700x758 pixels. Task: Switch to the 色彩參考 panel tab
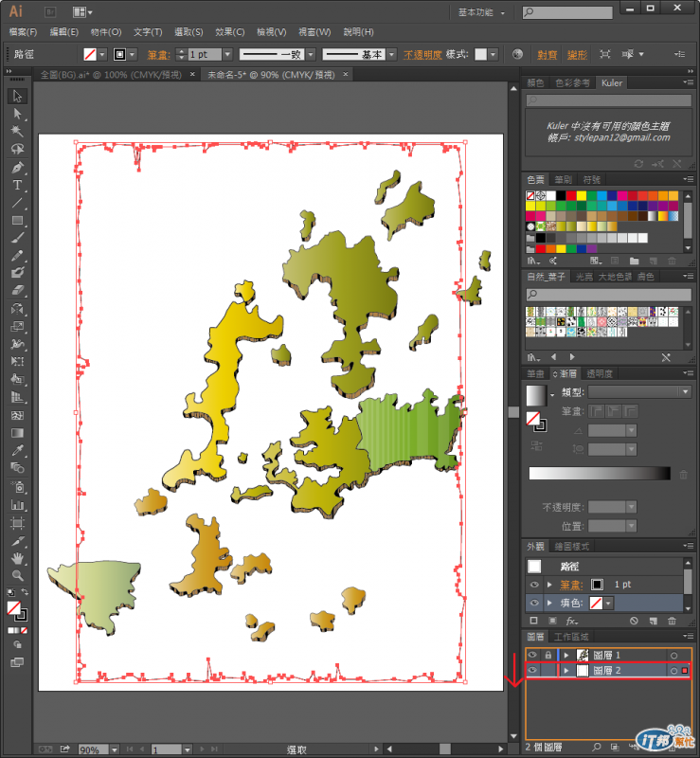pos(572,82)
